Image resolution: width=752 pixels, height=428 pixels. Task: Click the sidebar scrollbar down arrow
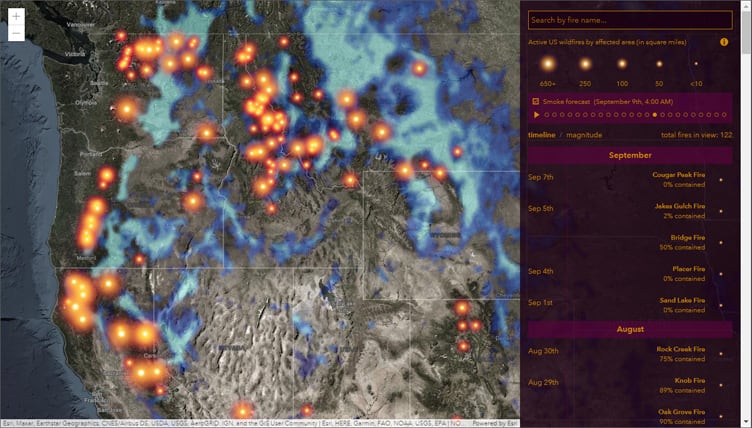[x=746, y=423]
